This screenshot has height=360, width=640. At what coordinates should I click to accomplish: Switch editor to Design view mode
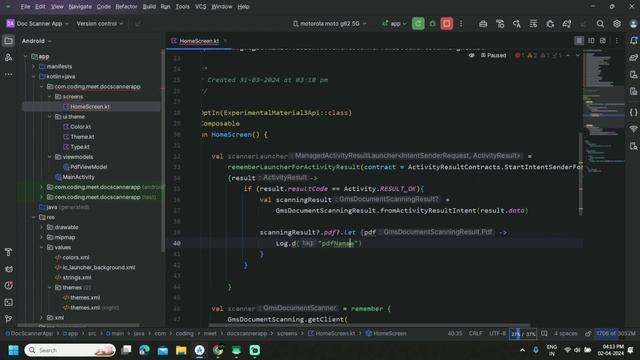603,41
